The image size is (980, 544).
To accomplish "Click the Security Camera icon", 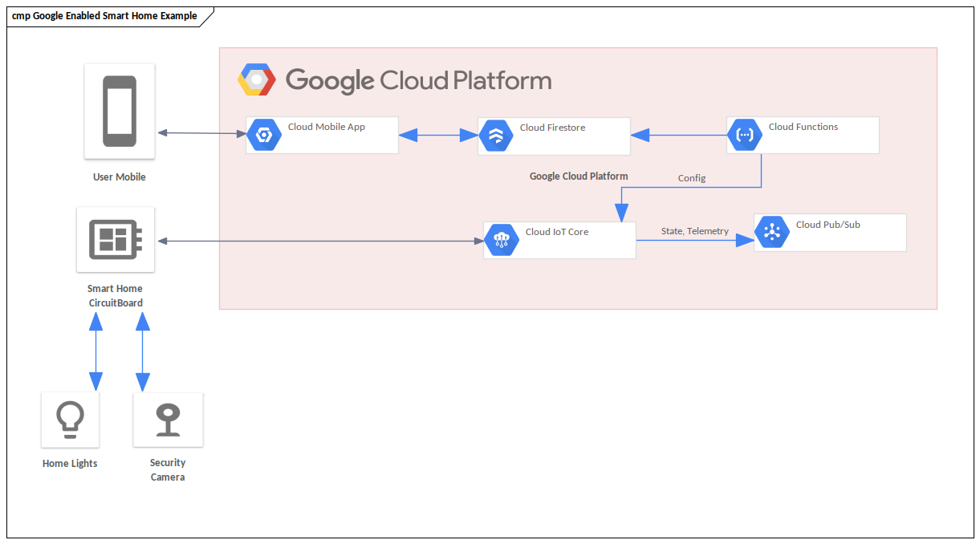I will pyautogui.click(x=167, y=418).
